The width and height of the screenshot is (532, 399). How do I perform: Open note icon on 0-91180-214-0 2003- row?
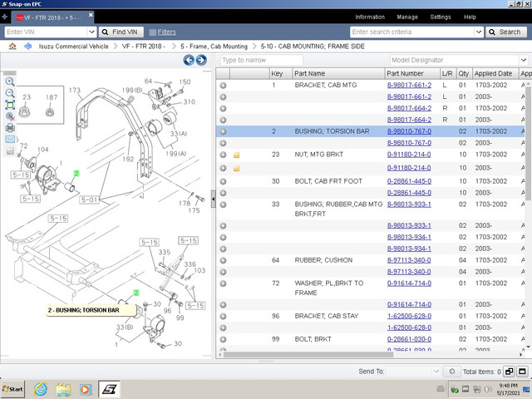pos(236,168)
